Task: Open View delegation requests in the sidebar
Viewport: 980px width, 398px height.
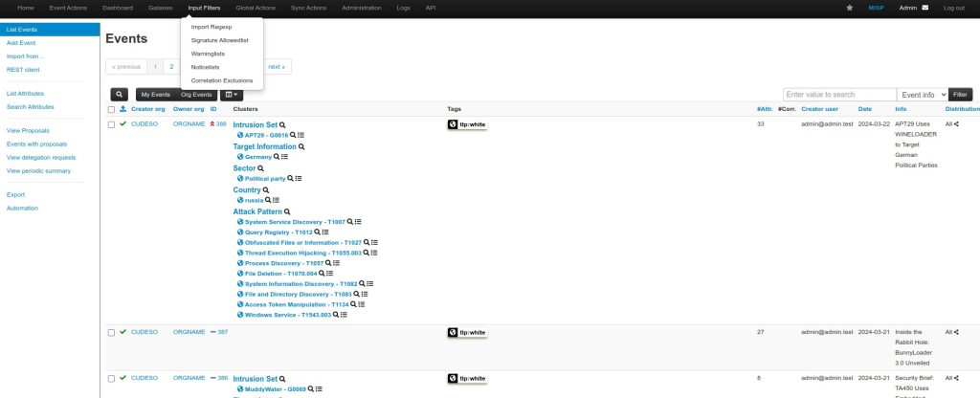Action: click(x=41, y=158)
